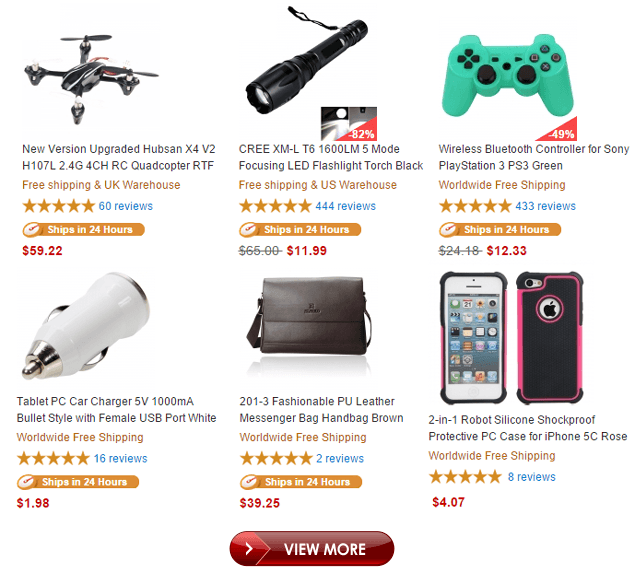This screenshot has height=571, width=635.
Task: Click the green PS3 controller image
Action: [508, 76]
